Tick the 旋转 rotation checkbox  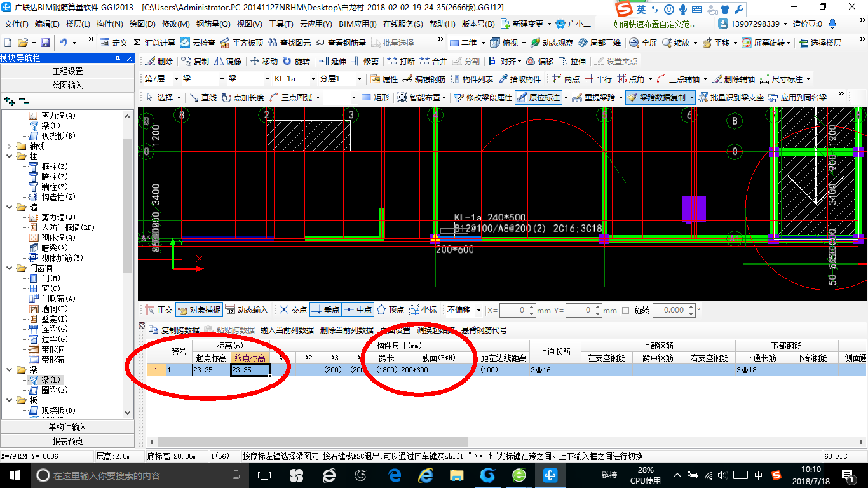[625, 310]
